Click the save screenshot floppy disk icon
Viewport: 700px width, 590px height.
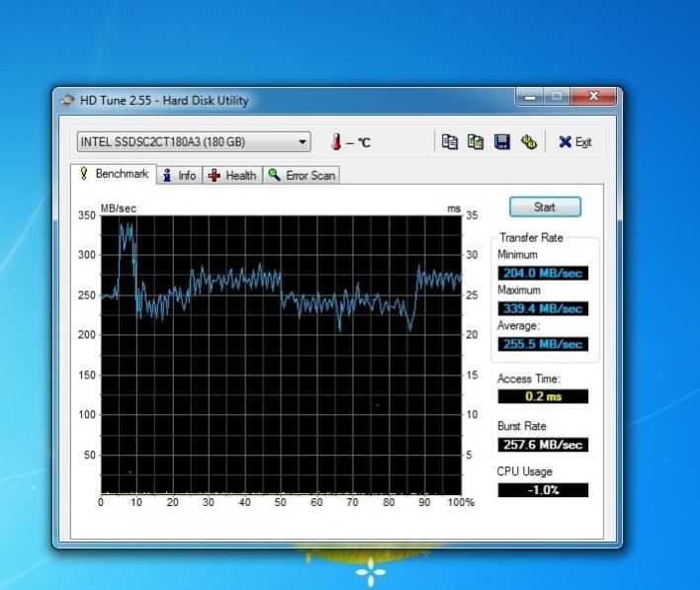point(502,142)
